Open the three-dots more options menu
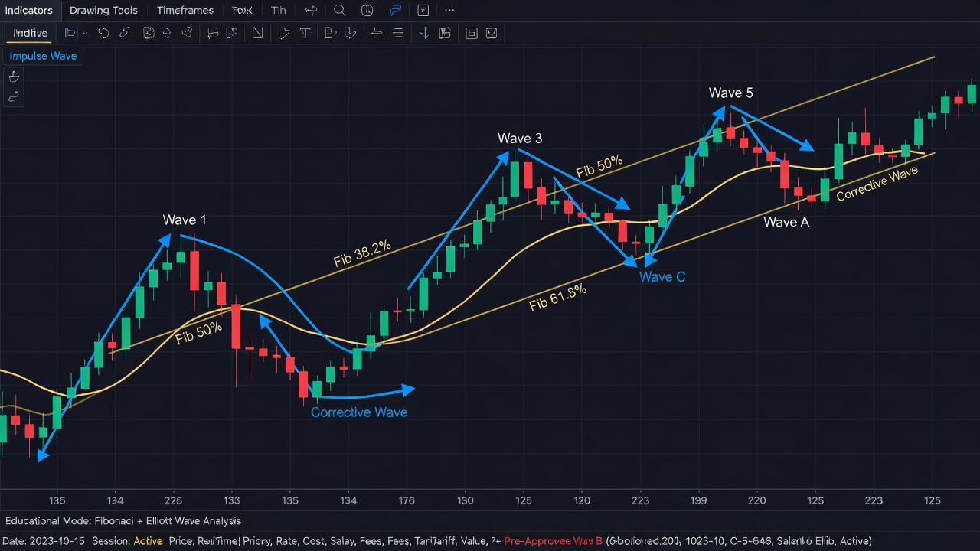This screenshot has height=551, width=980. click(x=449, y=11)
